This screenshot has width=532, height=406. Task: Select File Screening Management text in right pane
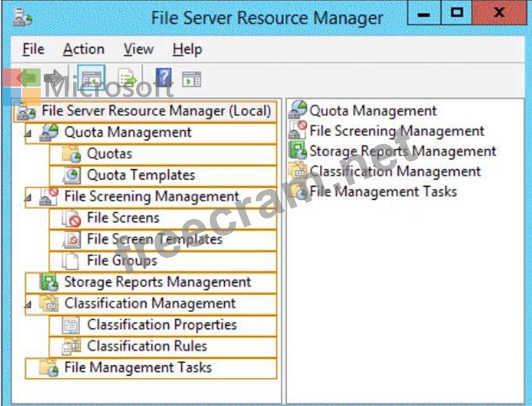click(397, 131)
